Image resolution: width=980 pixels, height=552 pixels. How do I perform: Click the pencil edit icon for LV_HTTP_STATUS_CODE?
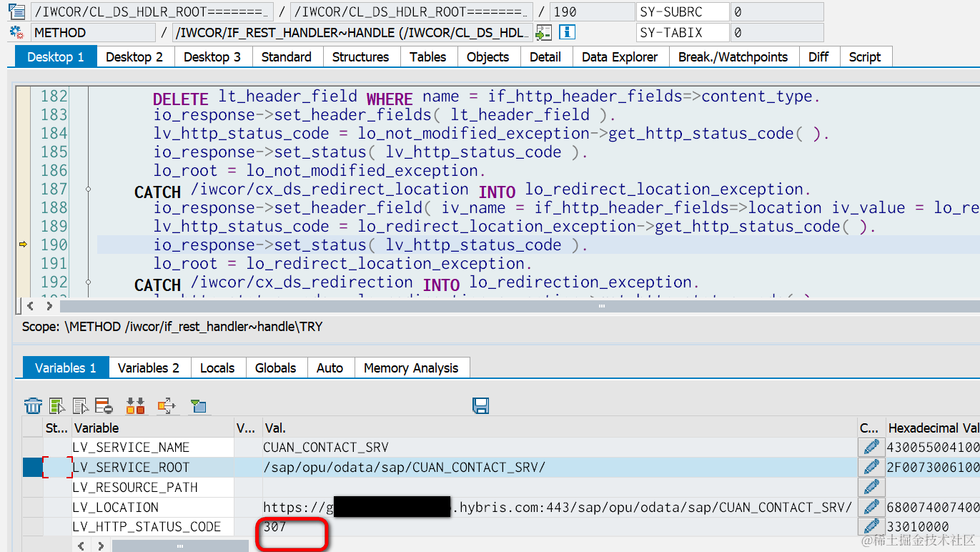point(871,527)
